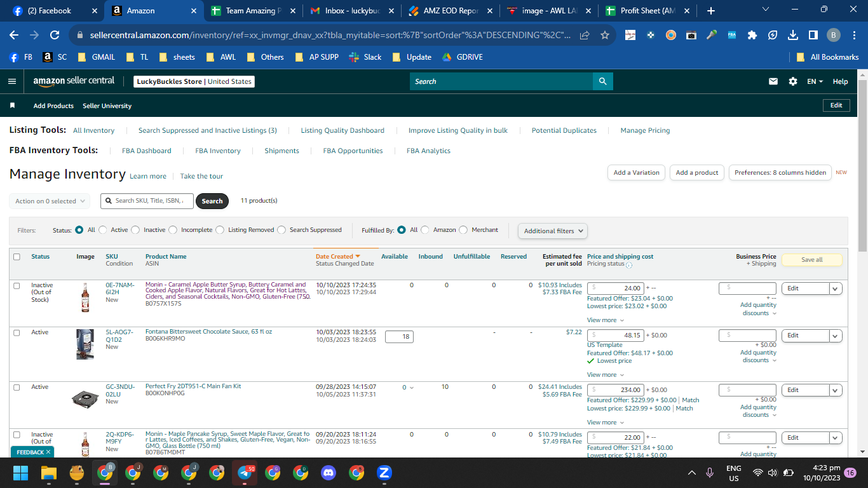
Task: Expand the Additional filters dropdown
Action: tap(553, 231)
